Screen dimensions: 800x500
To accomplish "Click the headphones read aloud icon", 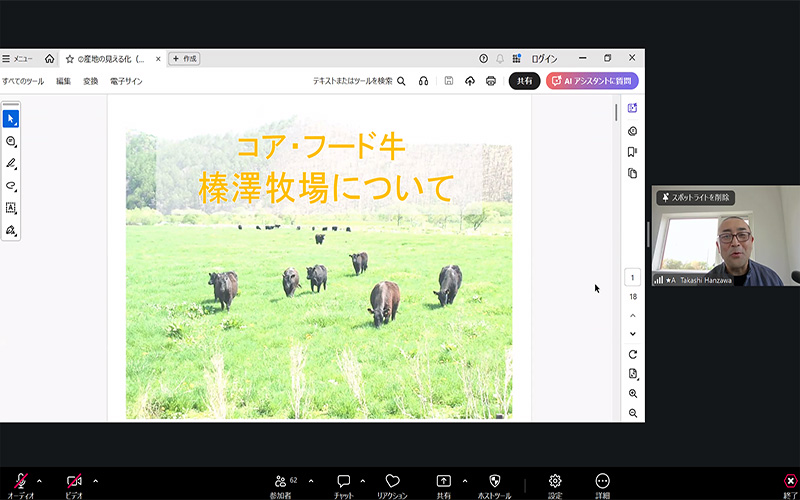I will 423,81.
